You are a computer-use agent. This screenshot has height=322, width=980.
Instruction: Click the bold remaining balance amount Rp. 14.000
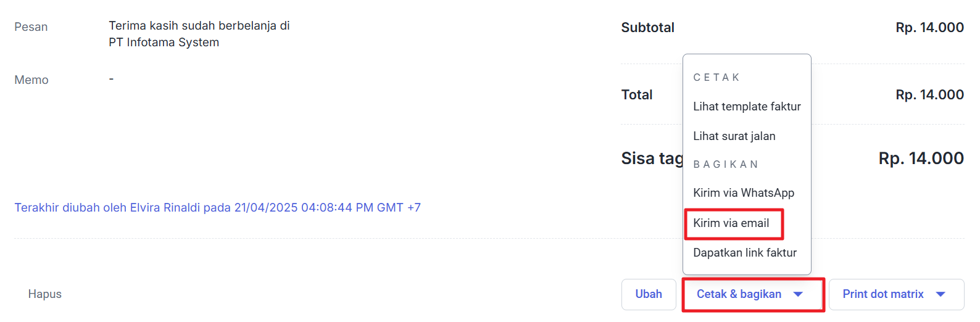point(921,159)
